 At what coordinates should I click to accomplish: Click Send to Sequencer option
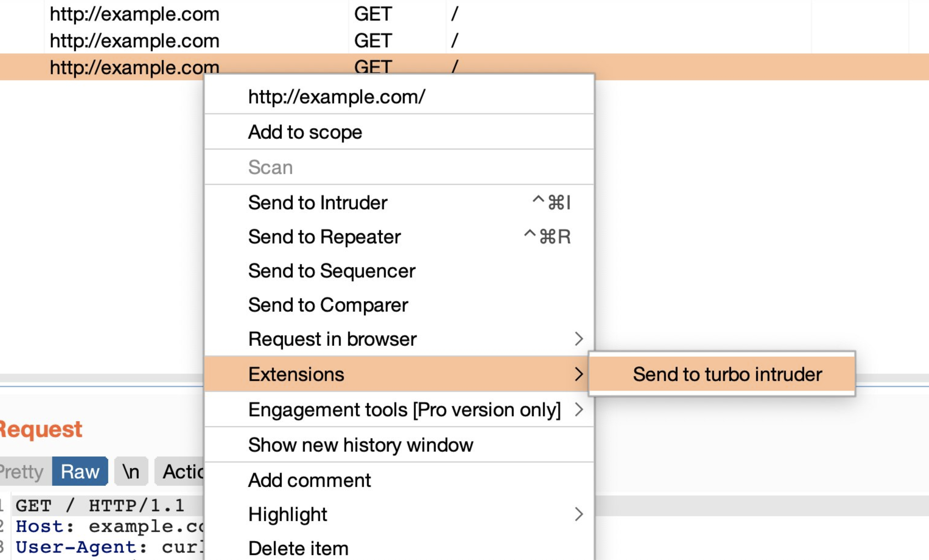pos(332,271)
